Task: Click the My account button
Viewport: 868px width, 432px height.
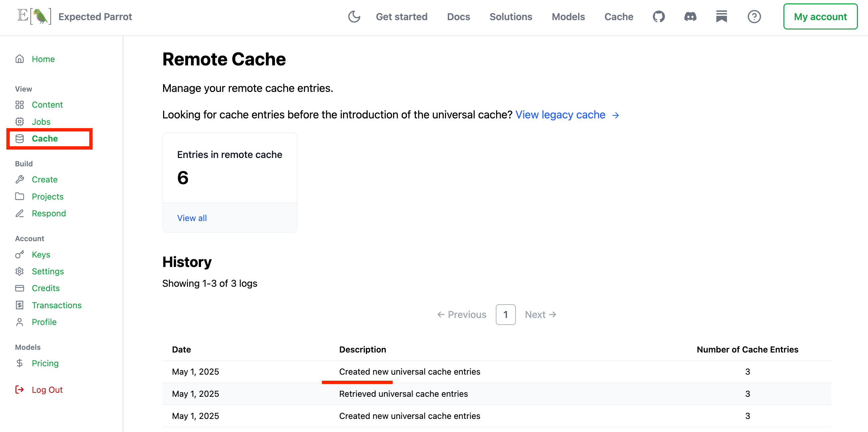Action: [820, 16]
